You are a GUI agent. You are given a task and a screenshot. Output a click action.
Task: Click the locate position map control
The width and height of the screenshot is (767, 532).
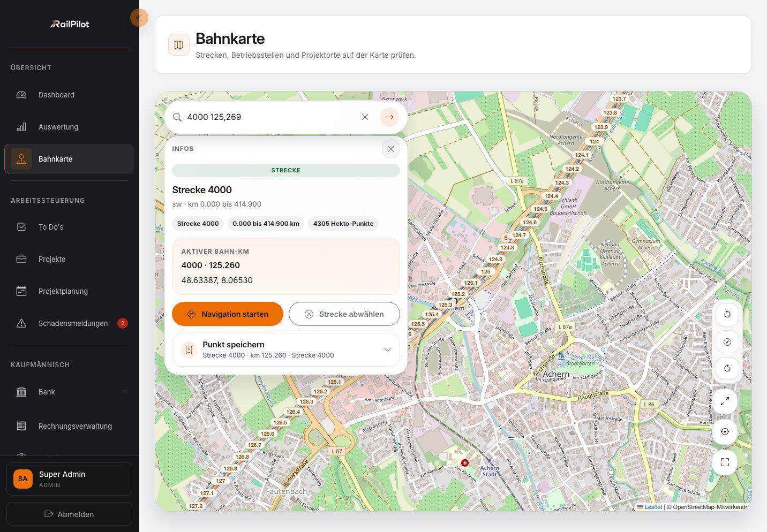[x=725, y=431]
